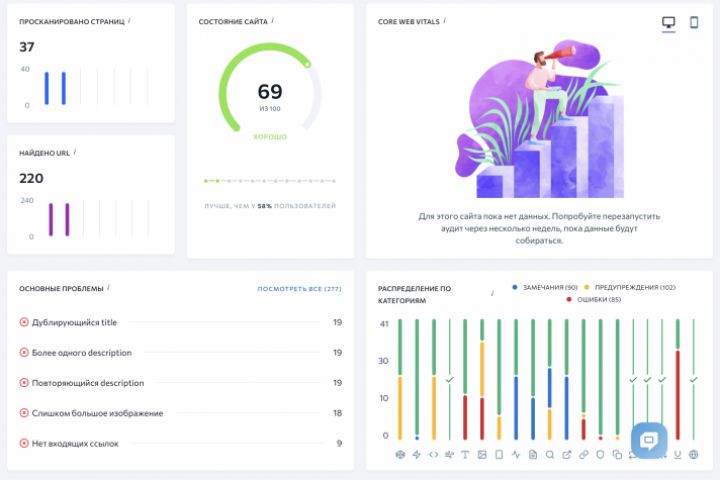Click the tall red bar in category chart
The width and height of the screenshot is (720, 480).
(x=678, y=395)
